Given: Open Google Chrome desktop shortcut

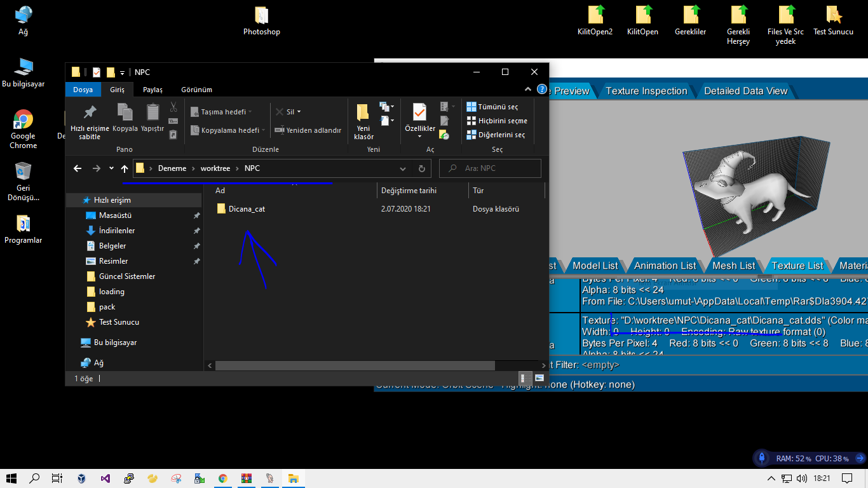Looking at the screenshot, I should click(23, 129).
